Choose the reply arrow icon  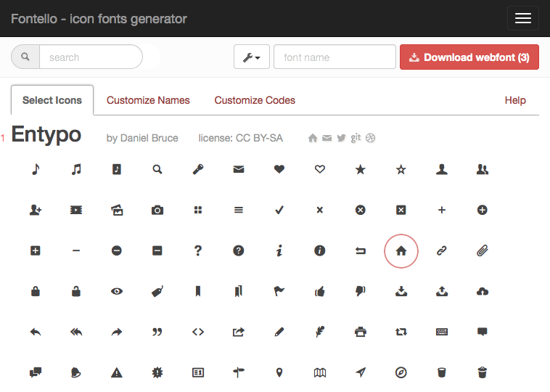(36, 332)
